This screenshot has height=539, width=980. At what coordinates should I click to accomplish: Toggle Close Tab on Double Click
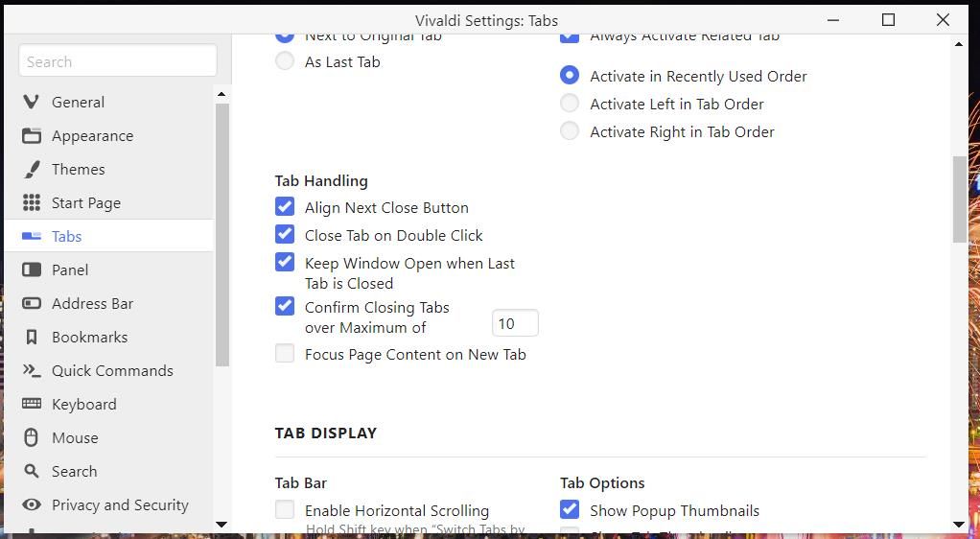pyautogui.click(x=285, y=234)
